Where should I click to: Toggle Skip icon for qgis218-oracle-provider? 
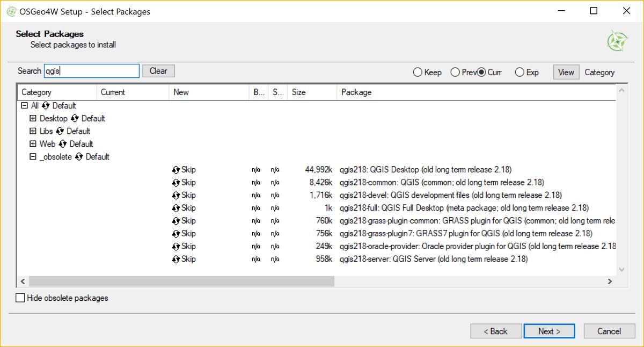point(176,247)
